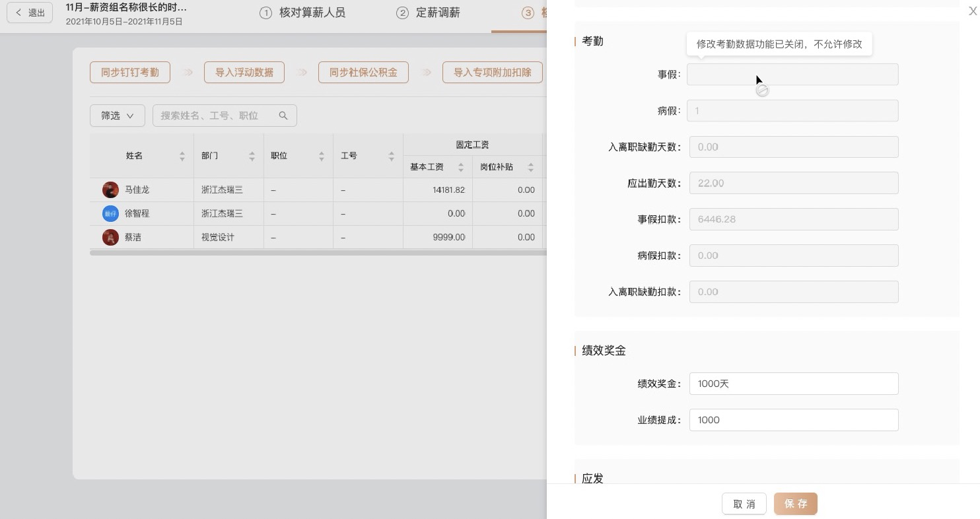The width and height of the screenshot is (980, 519).
Task: Click the 14181.82 base salary cell
Action: click(438, 190)
